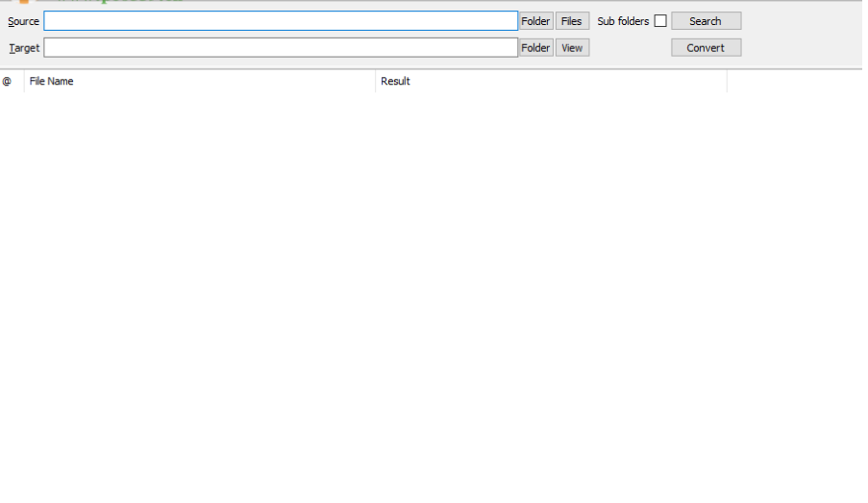This screenshot has width=868, height=503.
Task: Click the Search button
Action: click(706, 21)
